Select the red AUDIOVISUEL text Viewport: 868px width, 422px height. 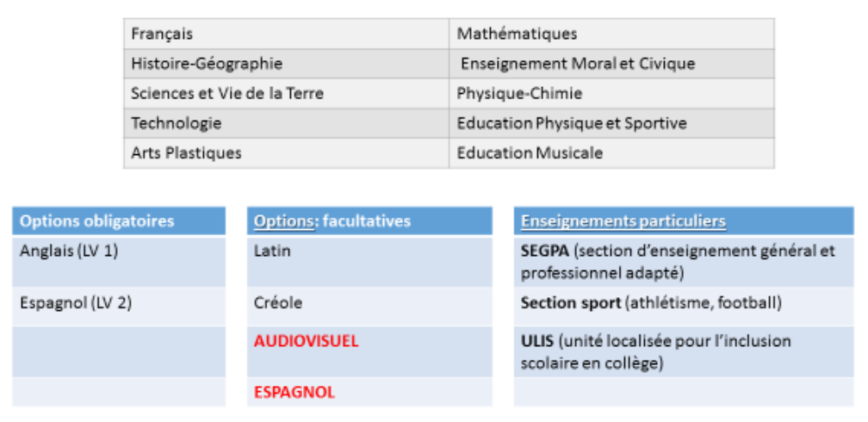click(306, 341)
